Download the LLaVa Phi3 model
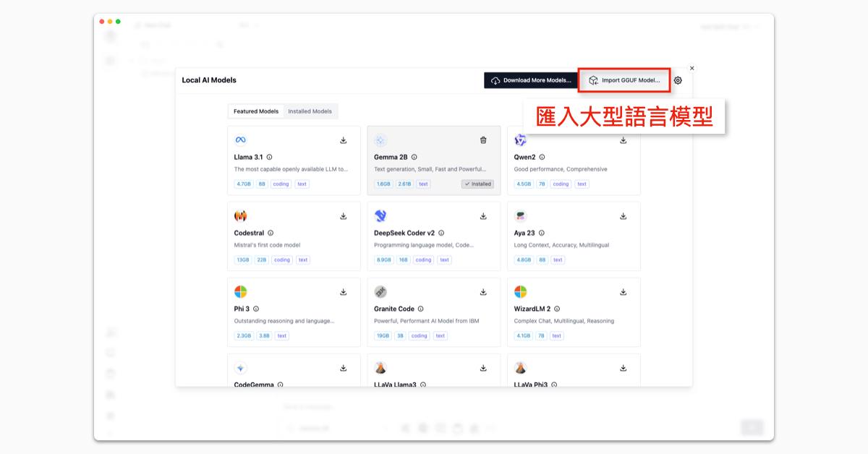This screenshot has height=454, width=868. tap(623, 368)
